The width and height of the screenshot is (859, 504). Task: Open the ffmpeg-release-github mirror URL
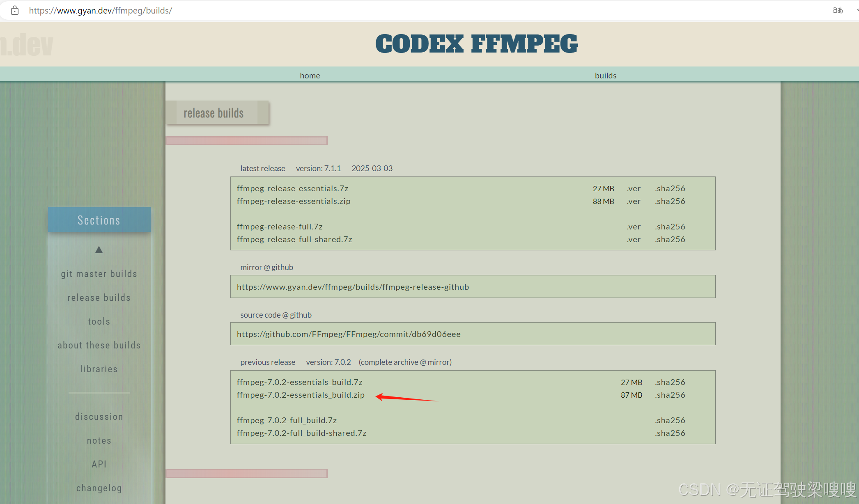point(353,287)
